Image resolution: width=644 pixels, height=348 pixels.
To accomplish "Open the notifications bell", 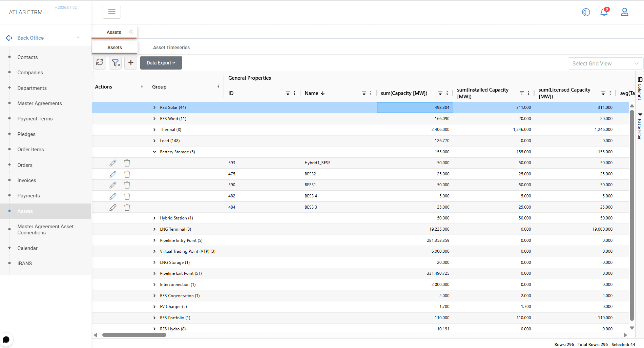I will click(604, 12).
